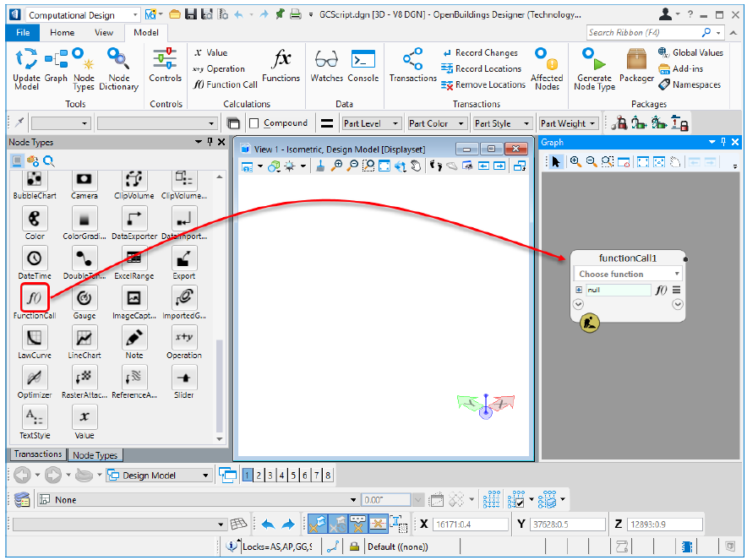The image size is (747, 560).
Task: Select the Camera node type
Action: pyautogui.click(x=85, y=185)
